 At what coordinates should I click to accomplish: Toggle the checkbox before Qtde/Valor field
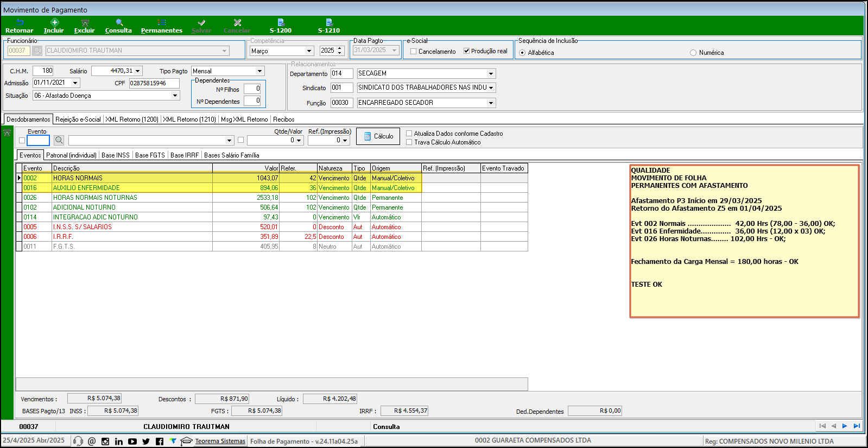click(241, 140)
